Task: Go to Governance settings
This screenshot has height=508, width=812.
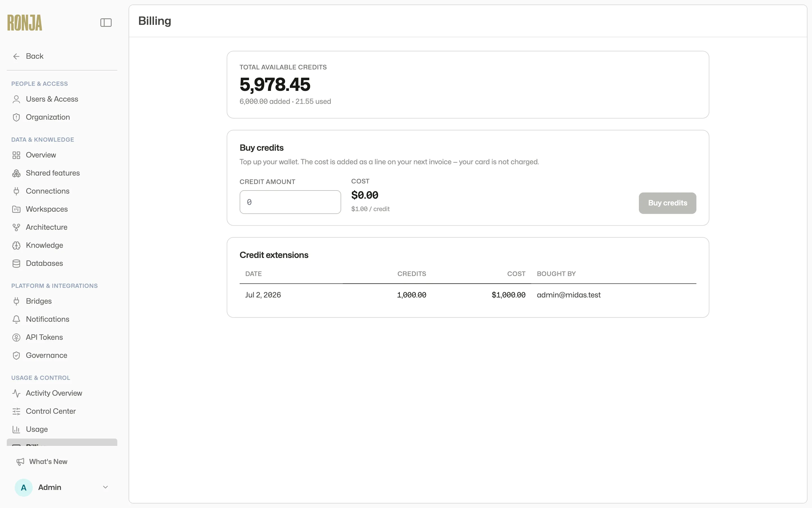Action: [62, 356]
